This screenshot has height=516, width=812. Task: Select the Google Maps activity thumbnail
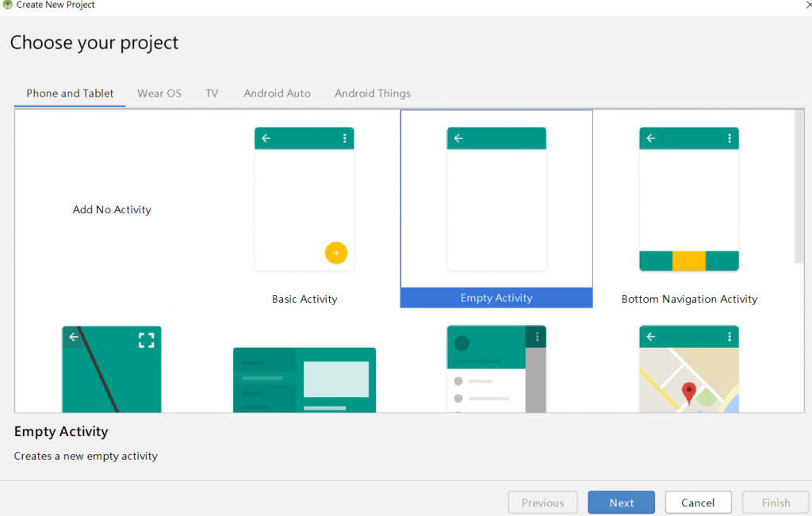tap(689, 369)
